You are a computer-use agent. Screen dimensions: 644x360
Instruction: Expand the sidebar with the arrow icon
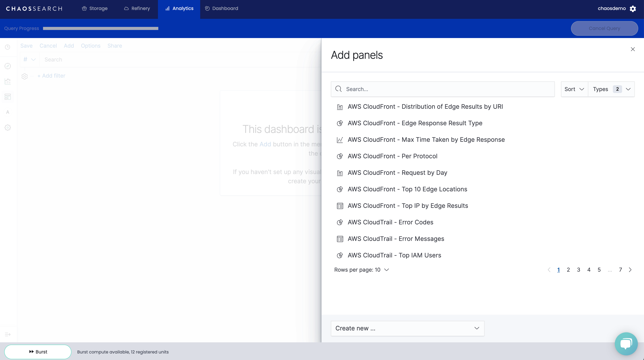coord(8,334)
